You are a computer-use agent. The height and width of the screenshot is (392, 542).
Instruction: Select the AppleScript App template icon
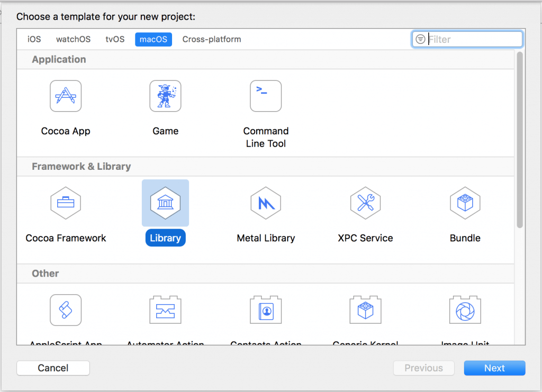pos(66,310)
